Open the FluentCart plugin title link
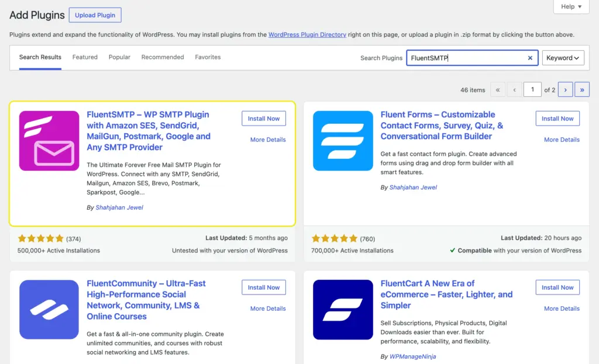599x364 pixels. coord(446,294)
